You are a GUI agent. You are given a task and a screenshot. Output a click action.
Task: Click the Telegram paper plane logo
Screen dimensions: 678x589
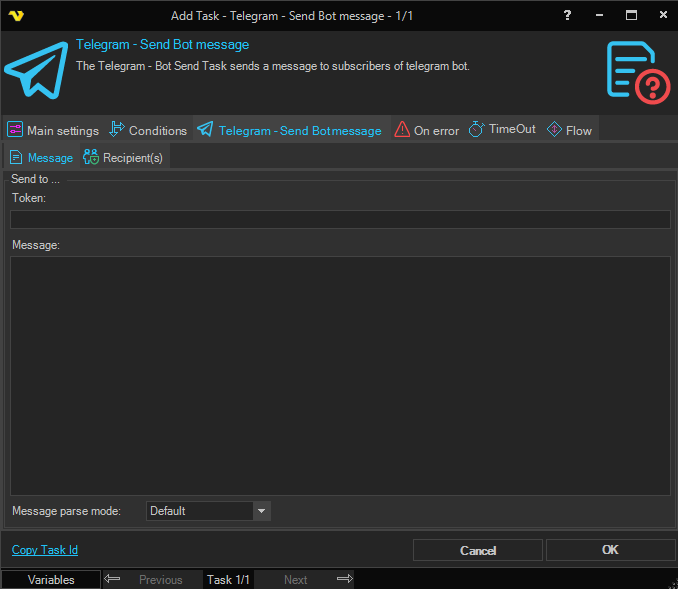(35, 68)
